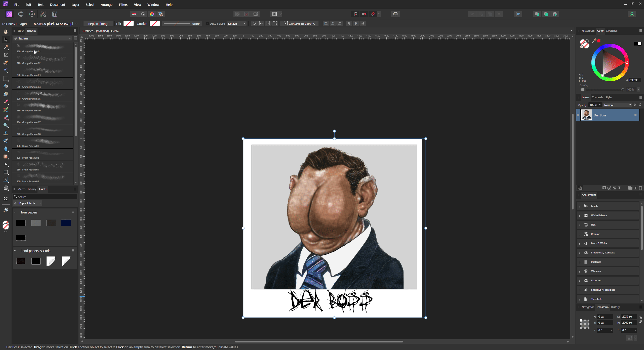Click the Replace image button
This screenshot has height=350, width=644.
[x=99, y=24]
